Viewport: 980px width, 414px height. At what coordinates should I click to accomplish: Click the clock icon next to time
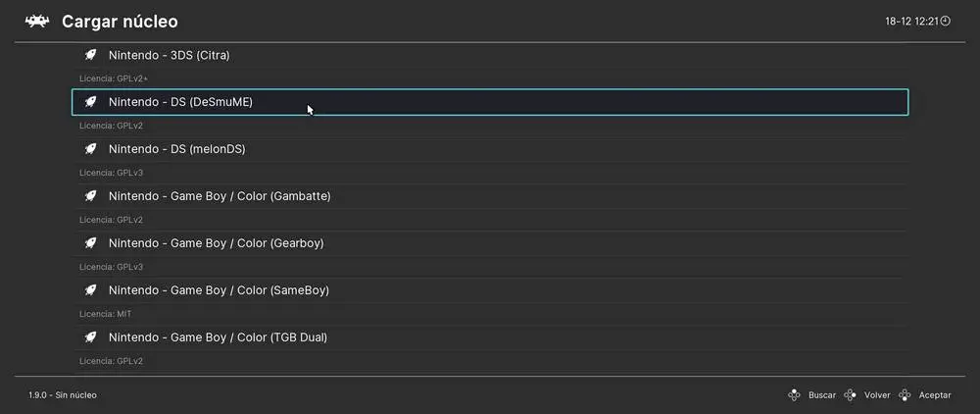click(x=946, y=21)
